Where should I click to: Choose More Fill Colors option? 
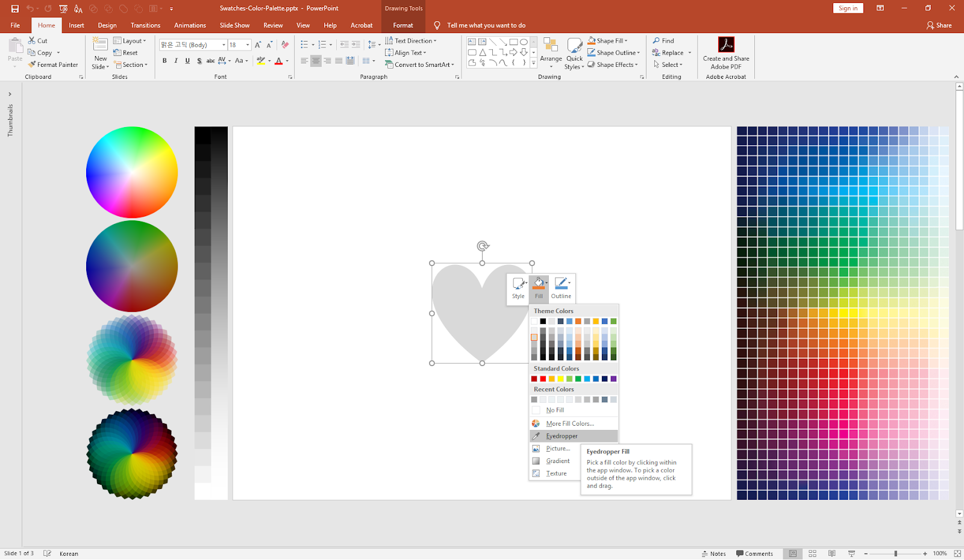pyautogui.click(x=568, y=423)
